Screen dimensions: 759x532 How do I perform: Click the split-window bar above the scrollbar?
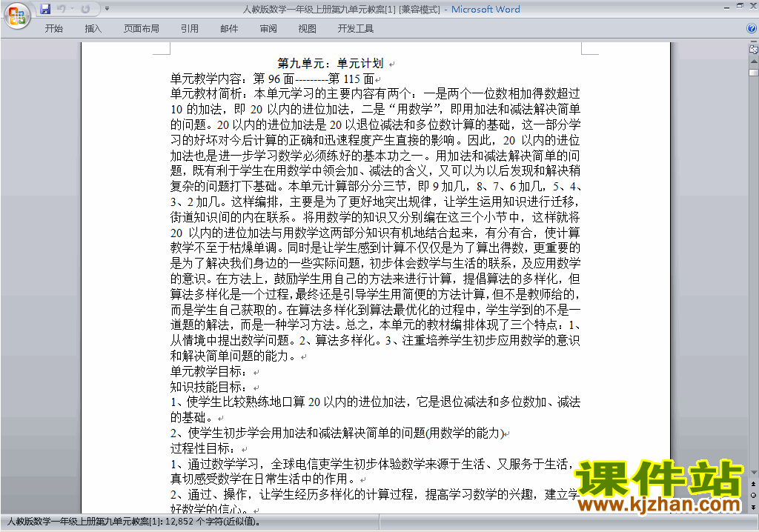[754, 42]
